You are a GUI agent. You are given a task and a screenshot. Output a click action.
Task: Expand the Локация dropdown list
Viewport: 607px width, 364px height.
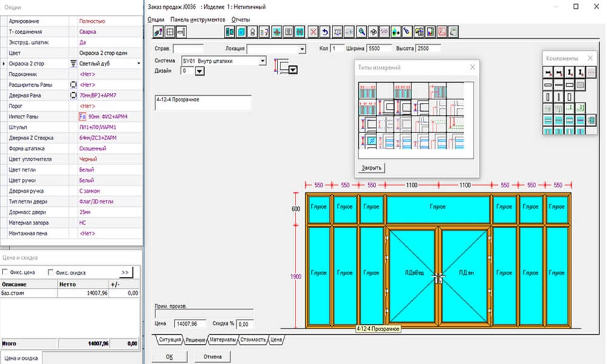point(302,49)
